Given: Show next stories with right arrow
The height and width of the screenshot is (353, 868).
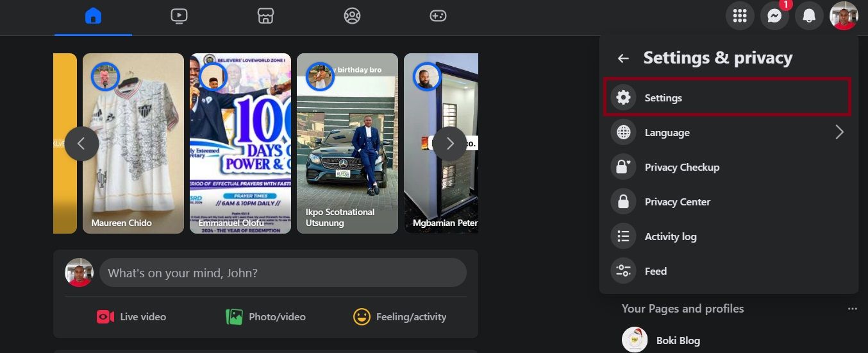Looking at the screenshot, I should point(449,144).
